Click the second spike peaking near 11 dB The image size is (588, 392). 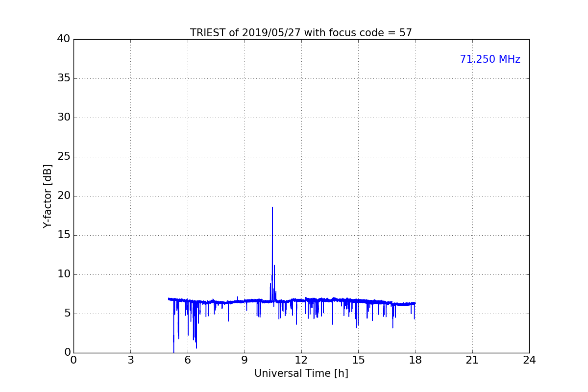(274, 266)
